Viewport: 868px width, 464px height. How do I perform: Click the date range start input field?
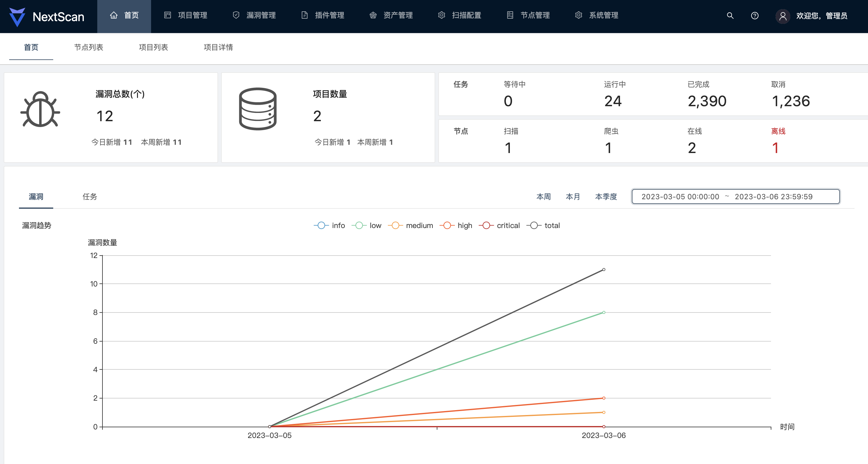(680, 196)
